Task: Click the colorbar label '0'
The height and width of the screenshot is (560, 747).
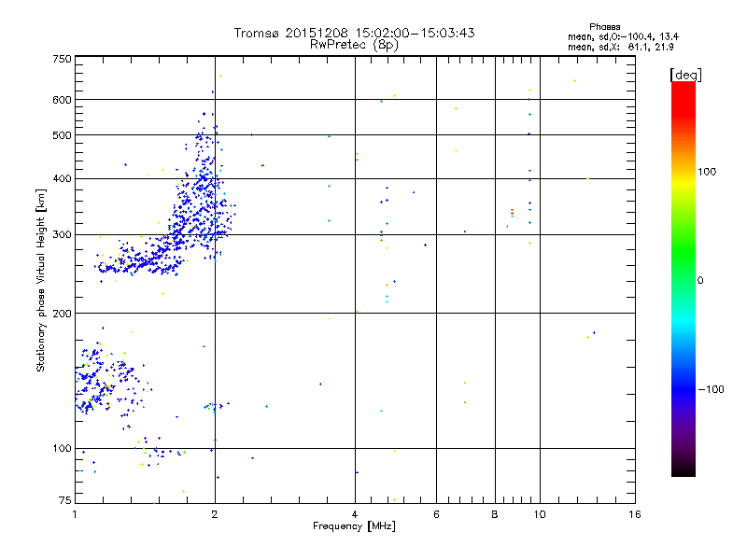Action: (700, 281)
